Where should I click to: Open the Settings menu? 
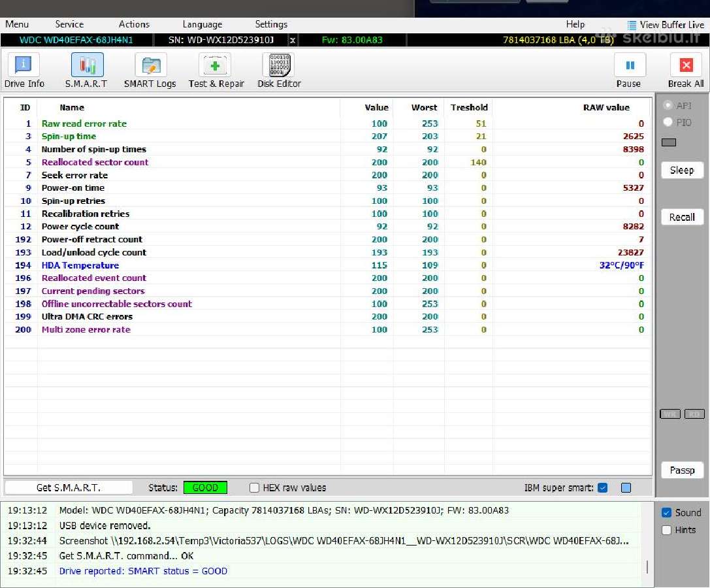click(x=271, y=24)
